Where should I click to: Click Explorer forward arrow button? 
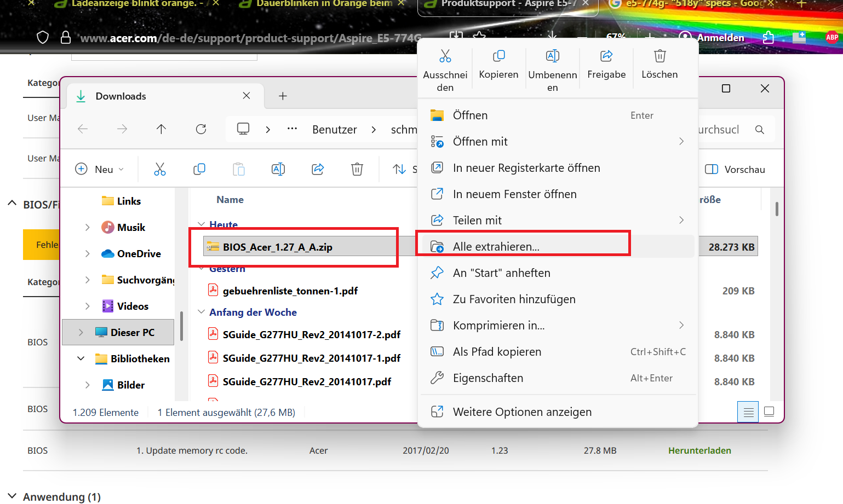(122, 129)
